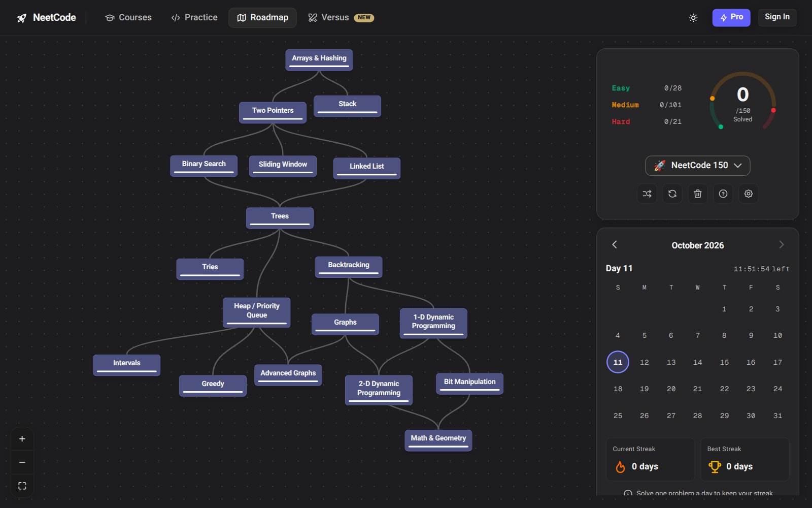Click the refresh sync progress icon
This screenshot has height=508, width=812.
click(x=672, y=194)
